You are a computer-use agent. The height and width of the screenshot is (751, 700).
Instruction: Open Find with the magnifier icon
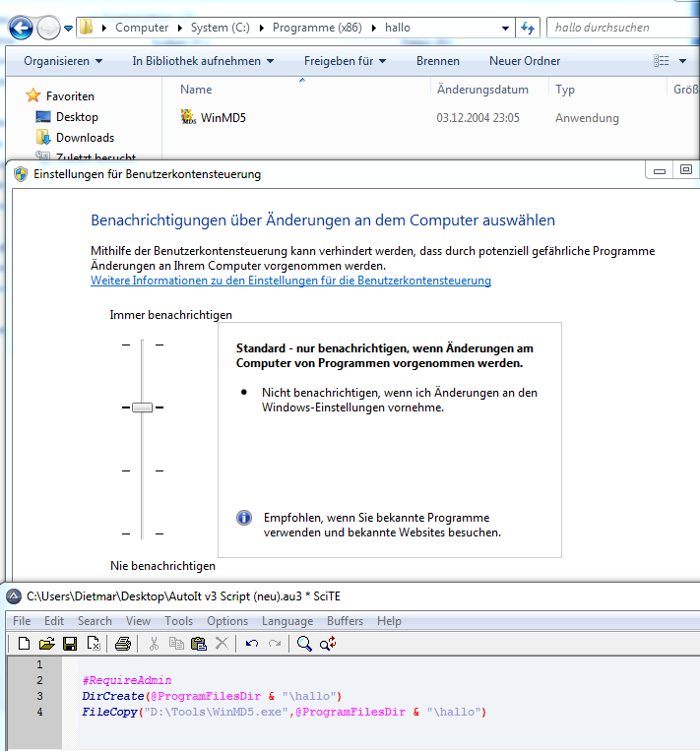pos(304,644)
